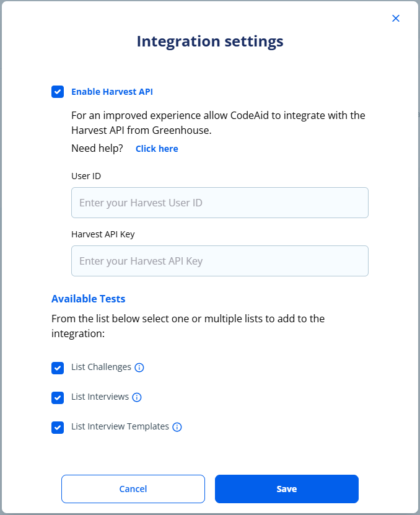Show info icon next to List Challenges
420x515 pixels.
139,368
